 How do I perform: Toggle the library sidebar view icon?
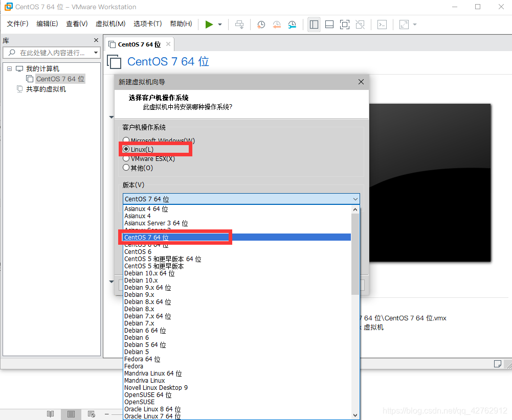[x=314, y=25]
